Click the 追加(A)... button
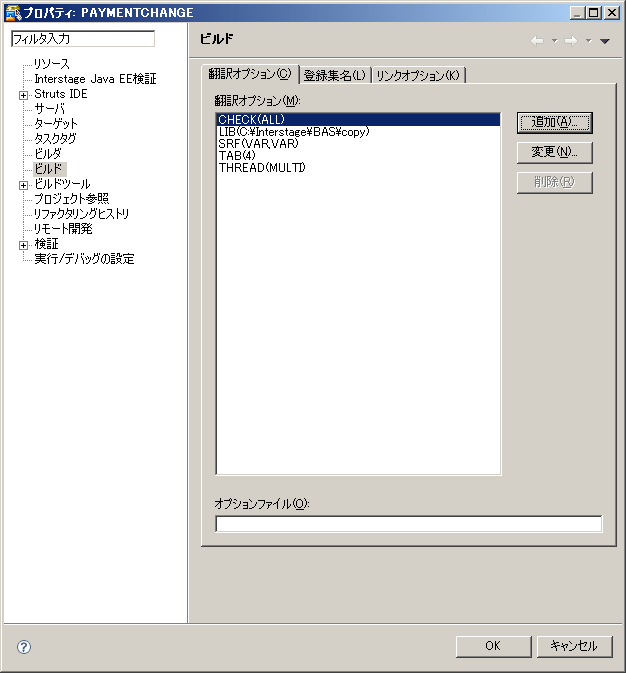The height and width of the screenshot is (673, 626). tap(554, 123)
